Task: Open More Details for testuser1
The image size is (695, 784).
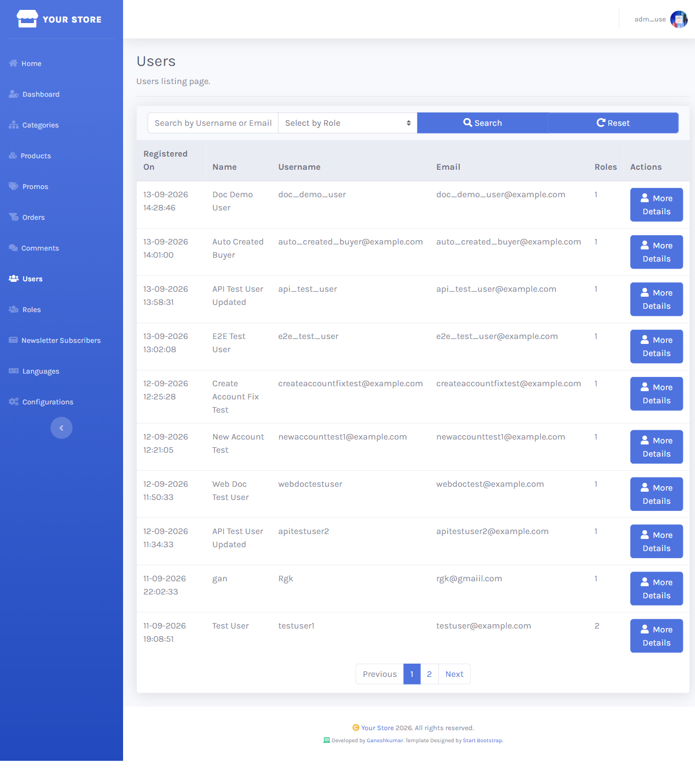Action: click(x=657, y=636)
